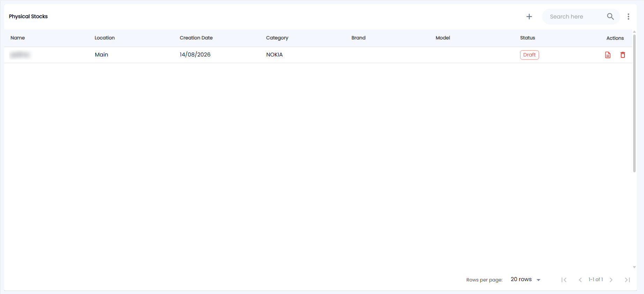This screenshot has width=644, height=294.
Task: Select the 14/08/2026 creation date cell
Action: coord(195,55)
